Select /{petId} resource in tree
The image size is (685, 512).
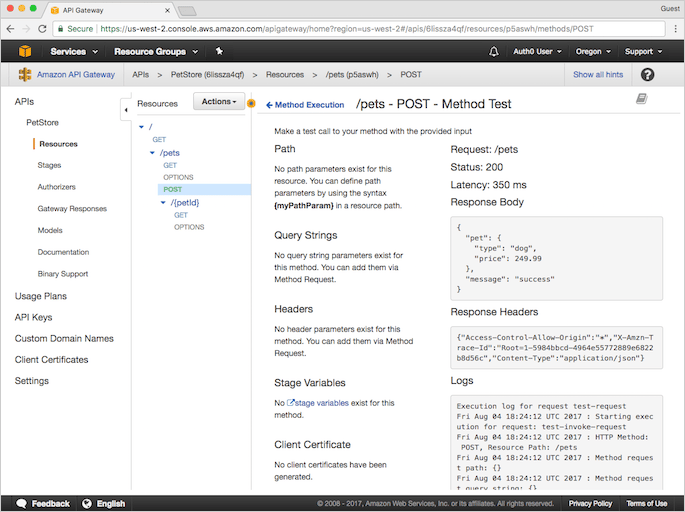coord(185,203)
